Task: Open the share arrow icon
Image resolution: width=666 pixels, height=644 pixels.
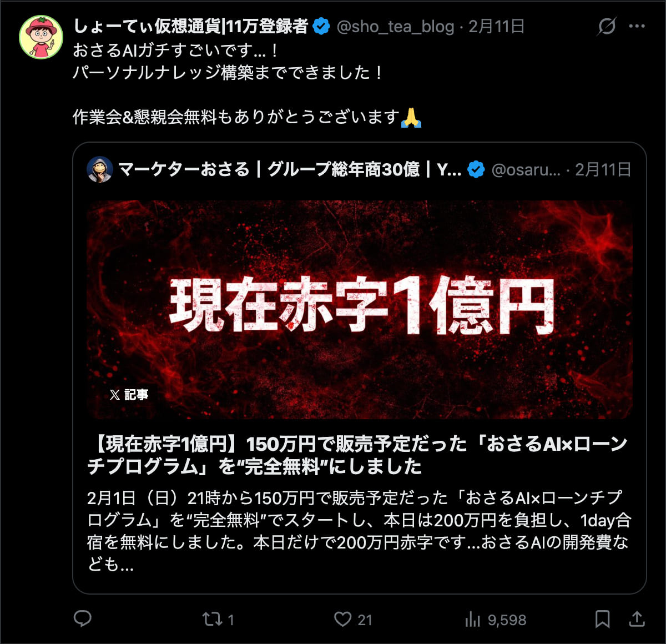Action: pos(637,618)
